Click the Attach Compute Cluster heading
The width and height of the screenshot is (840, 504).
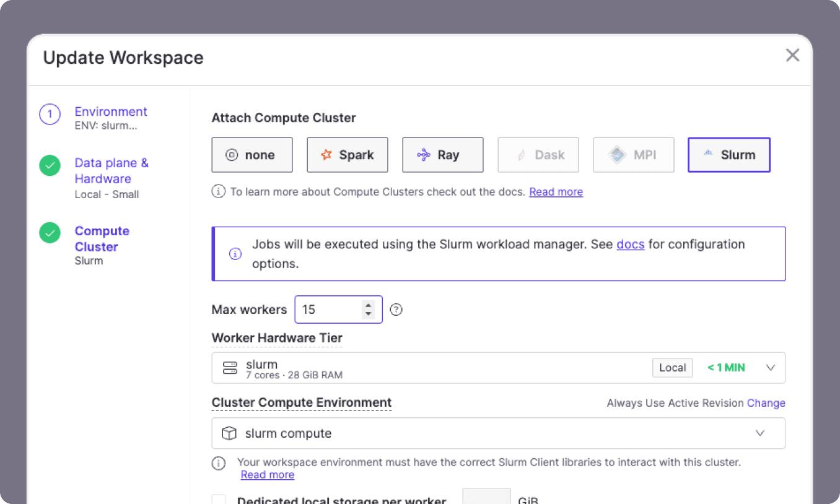[284, 118]
